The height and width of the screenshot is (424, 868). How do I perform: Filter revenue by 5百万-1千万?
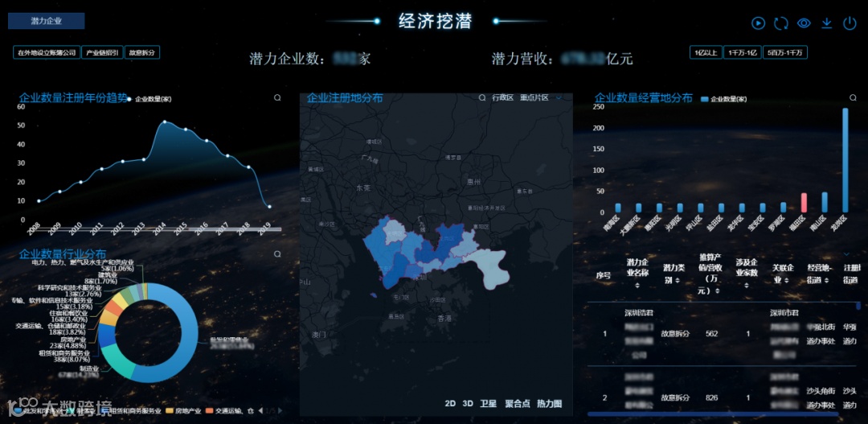[x=785, y=52]
